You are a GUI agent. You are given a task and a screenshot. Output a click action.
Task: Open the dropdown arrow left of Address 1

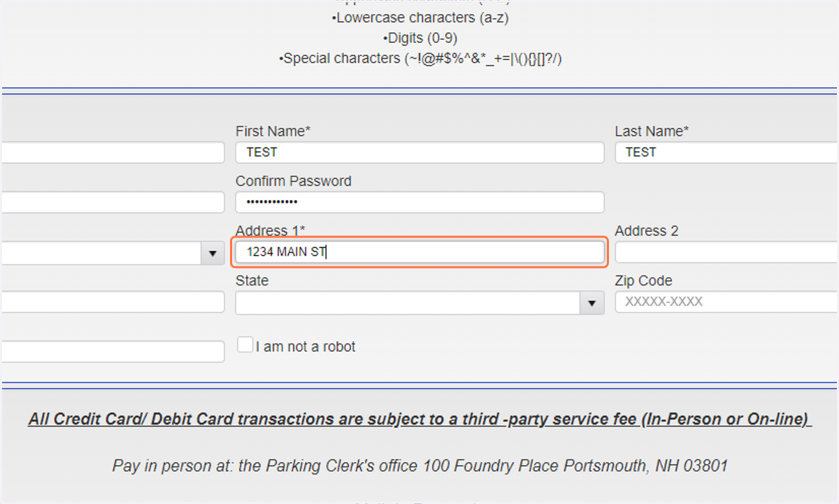click(x=213, y=254)
